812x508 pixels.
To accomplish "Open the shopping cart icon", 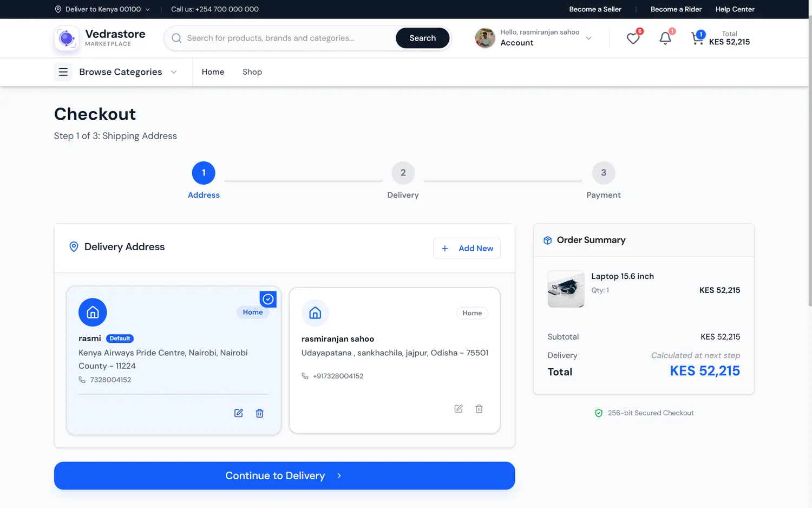I will tap(697, 38).
